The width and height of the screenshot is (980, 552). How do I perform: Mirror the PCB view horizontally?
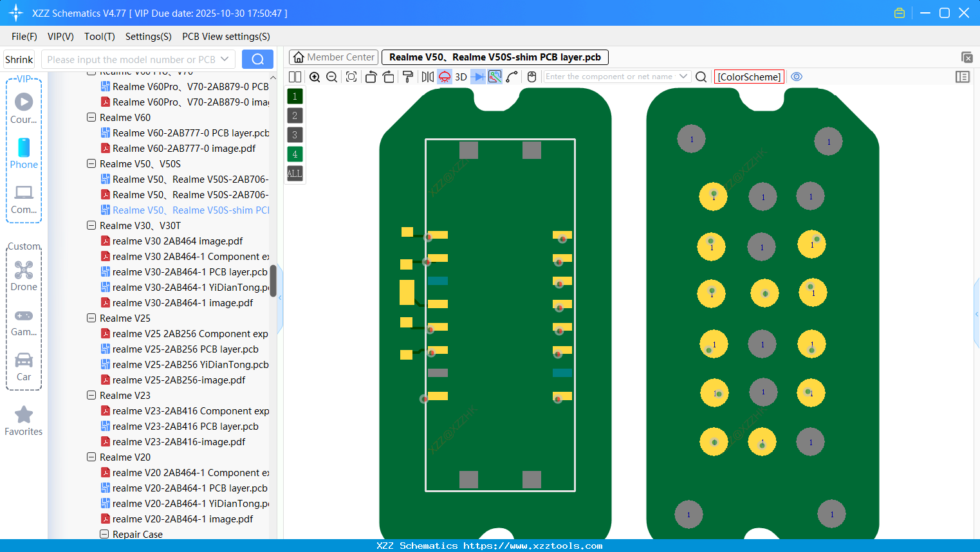pos(428,77)
